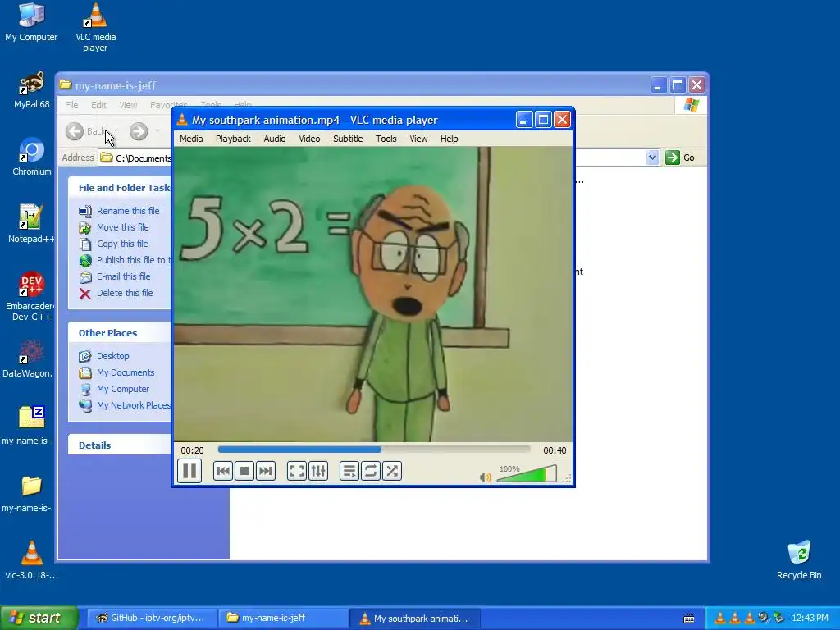Open the Help menu in VLC
The width and height of the screenshot is (840, 630).
tap(449, 139)
